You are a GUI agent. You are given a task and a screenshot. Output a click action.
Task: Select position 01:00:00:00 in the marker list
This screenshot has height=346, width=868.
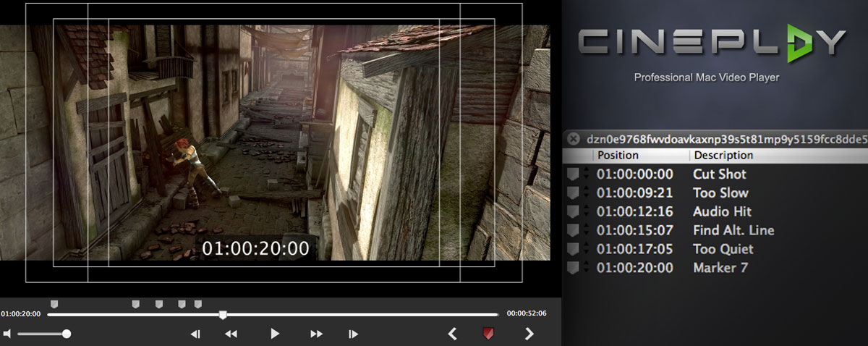coord(634,174)
